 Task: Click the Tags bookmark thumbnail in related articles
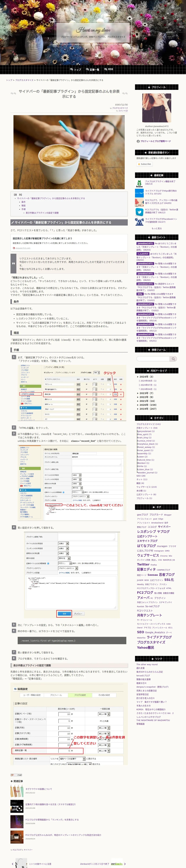point(17,791)
